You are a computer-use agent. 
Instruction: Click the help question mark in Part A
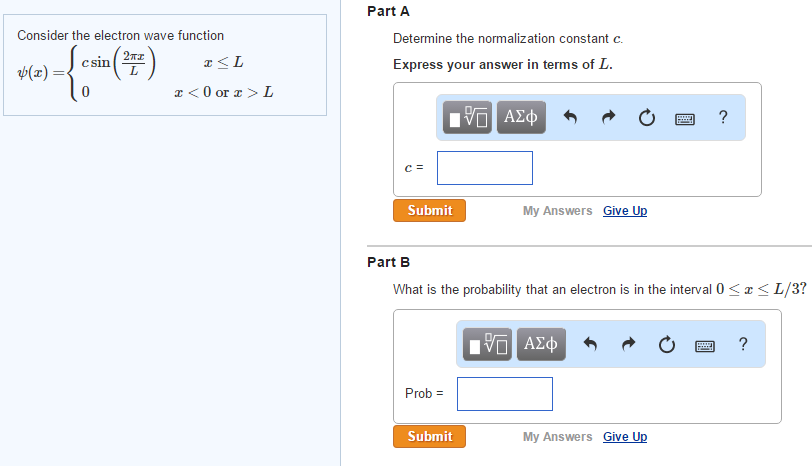coord(723,118)
